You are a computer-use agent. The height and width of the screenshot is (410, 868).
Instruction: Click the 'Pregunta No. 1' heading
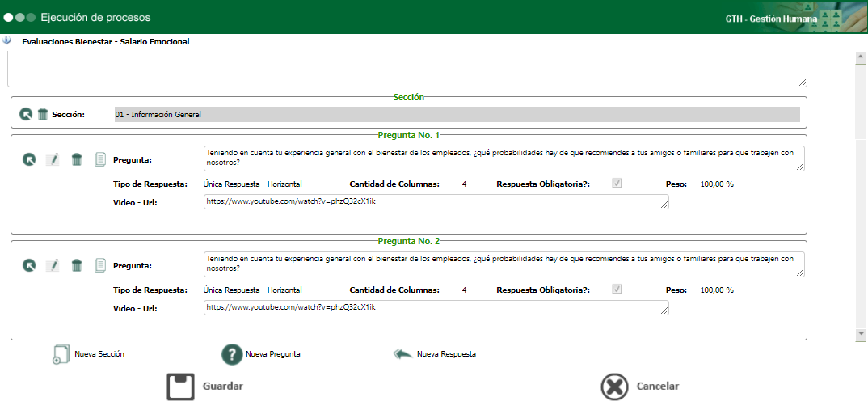408,134
